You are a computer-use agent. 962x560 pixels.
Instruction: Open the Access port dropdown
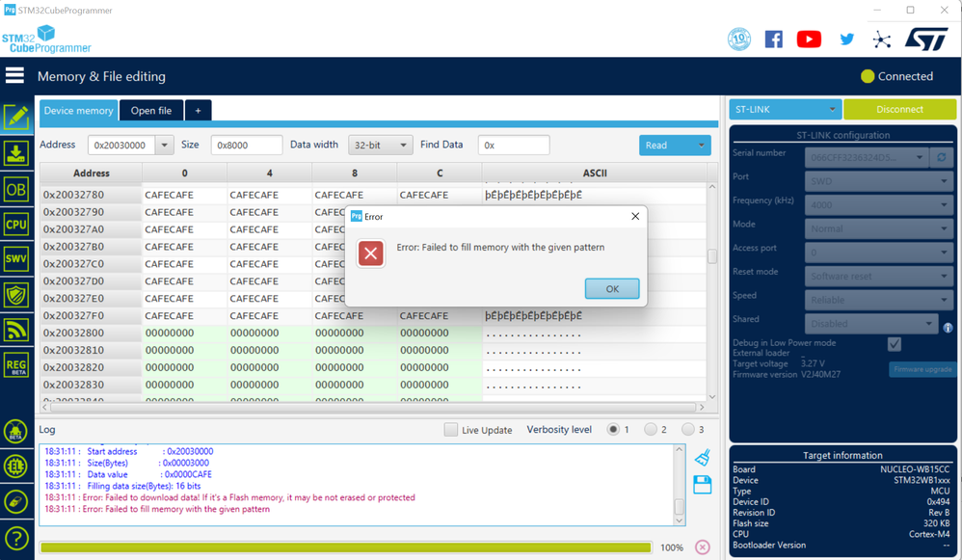click(878, 253)
